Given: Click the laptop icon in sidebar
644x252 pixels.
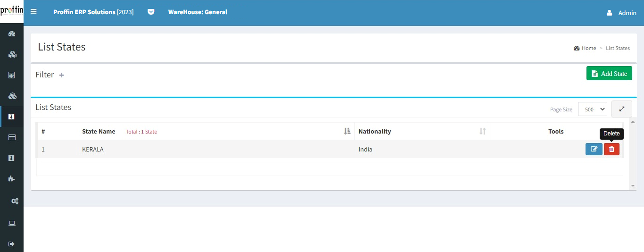Looking at the screenshot, I should click(12, 223).
